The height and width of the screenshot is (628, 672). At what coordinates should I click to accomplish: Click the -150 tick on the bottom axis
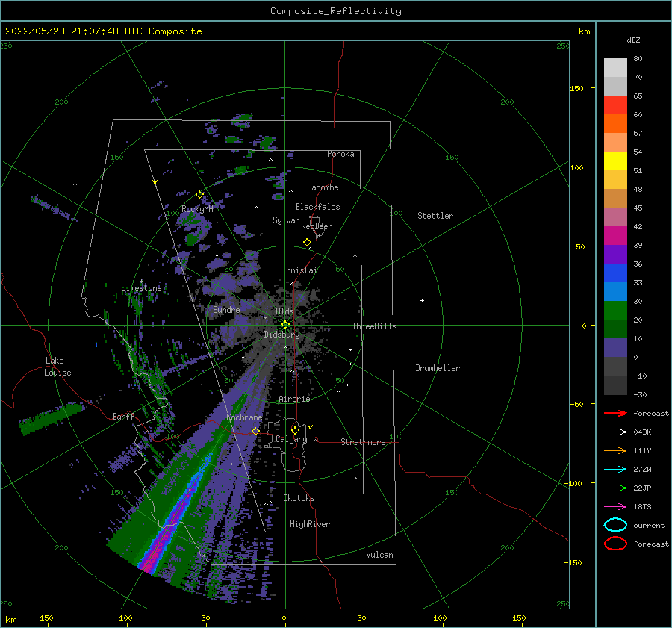pyautogui.click(x=44, y=618)
